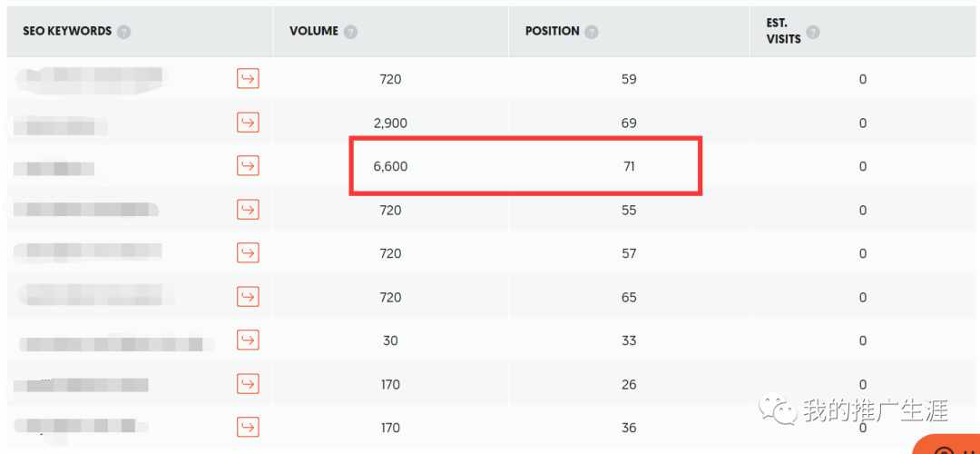
Task: Show help tooltip next to Volume header
Action: point(350,32)
